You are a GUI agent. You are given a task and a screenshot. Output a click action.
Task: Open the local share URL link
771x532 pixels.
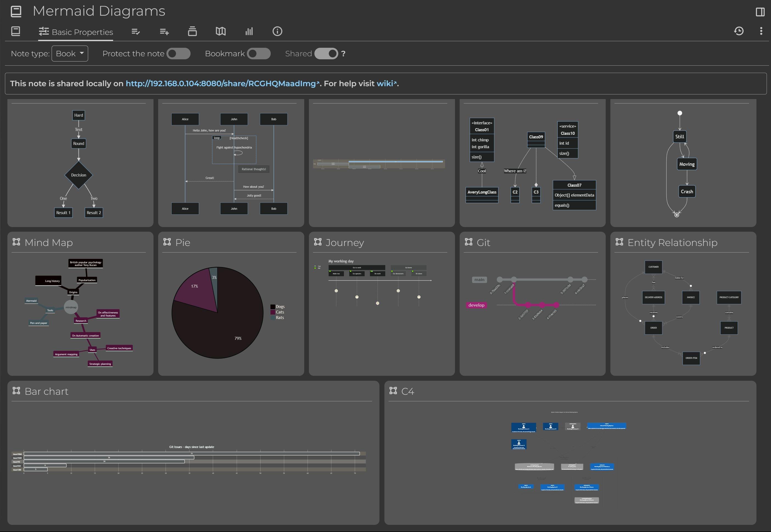pos(221,84)
